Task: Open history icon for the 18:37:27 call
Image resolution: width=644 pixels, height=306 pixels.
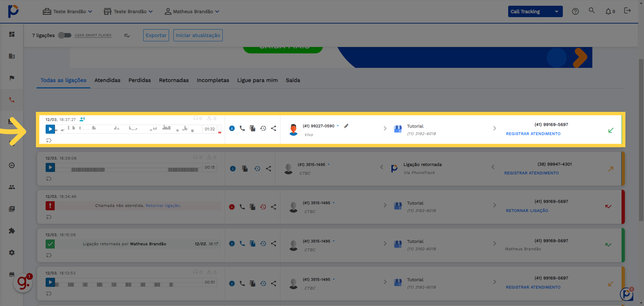Action: (263, 128)
